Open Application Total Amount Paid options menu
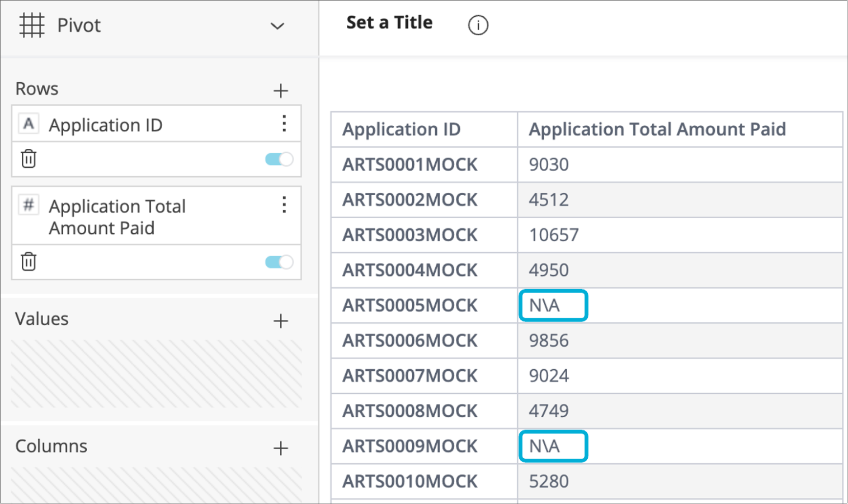Screen dimensions: 848x504 (284, 205)
